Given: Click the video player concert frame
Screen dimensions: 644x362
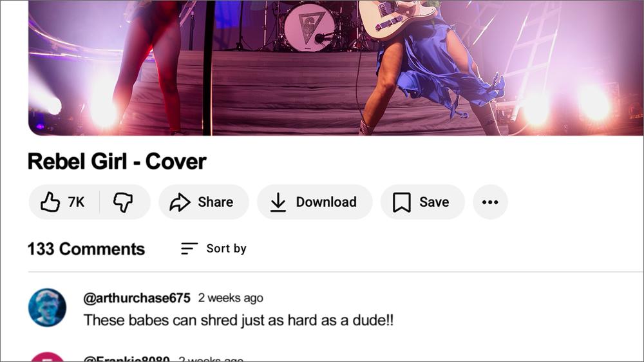Looking at the screenshot, I should pyautogui.click(x=336, y=68).
